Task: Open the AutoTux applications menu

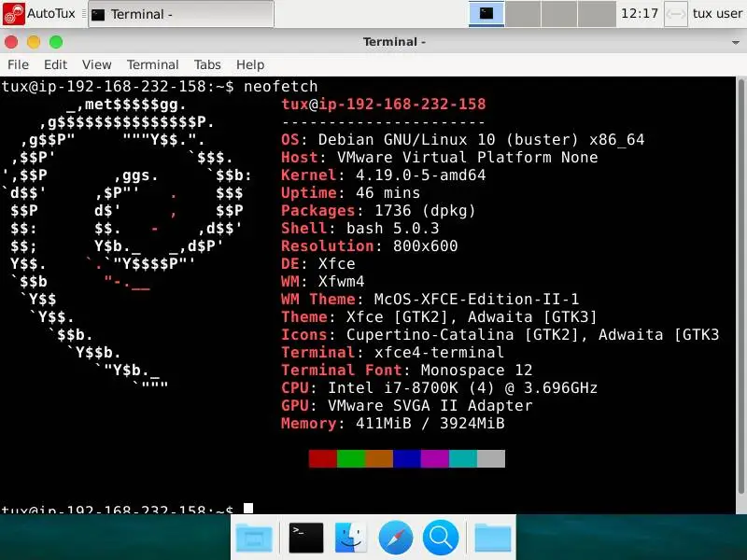Action: point(39,13)
